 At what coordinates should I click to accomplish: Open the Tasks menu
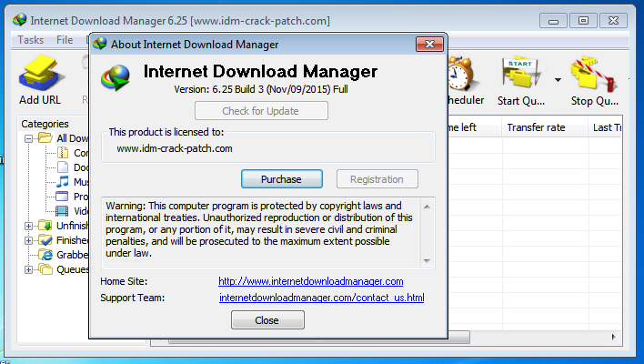pos(30,40)
